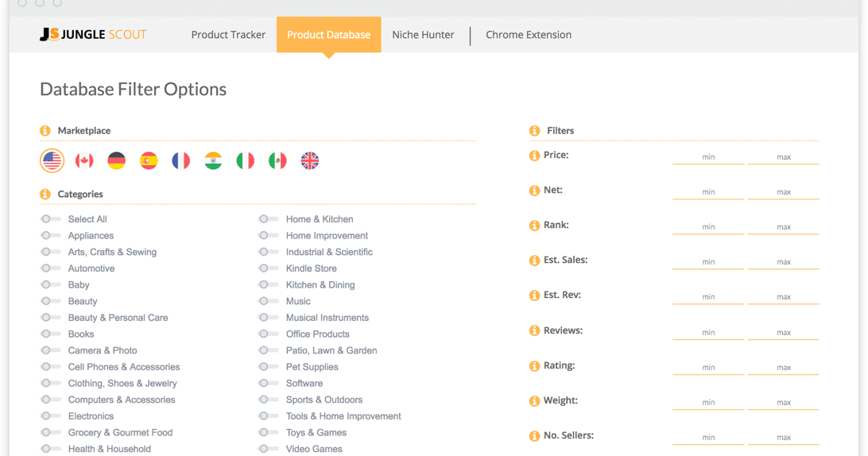
Task: Select the Italy marketplace flag
Action: 246,161
